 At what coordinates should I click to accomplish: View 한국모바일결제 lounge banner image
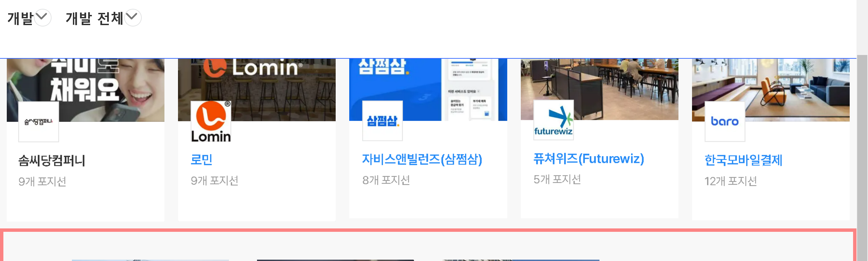771,90
